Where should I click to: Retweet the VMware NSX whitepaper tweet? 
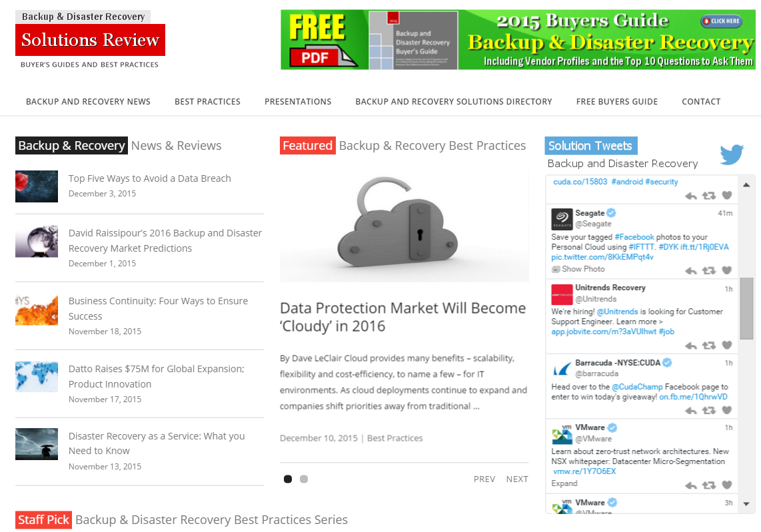pyautogui.click(x=709, y=485)
